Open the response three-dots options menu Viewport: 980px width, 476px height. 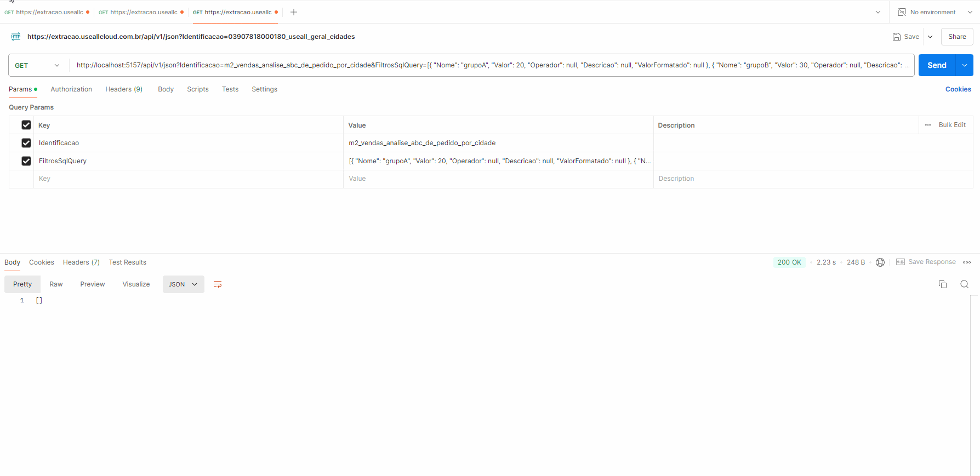click(967, 262)
